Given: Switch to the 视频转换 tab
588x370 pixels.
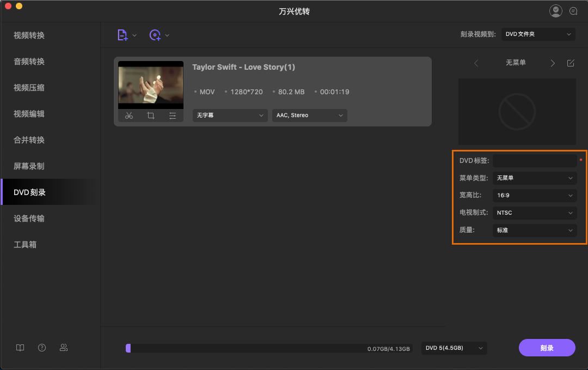Looking at the screenshot, I should pyautogui.click(x=29, y=35).
